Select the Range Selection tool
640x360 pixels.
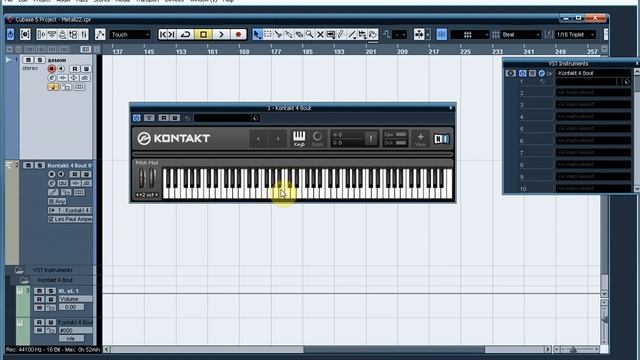tap(268, 35)
